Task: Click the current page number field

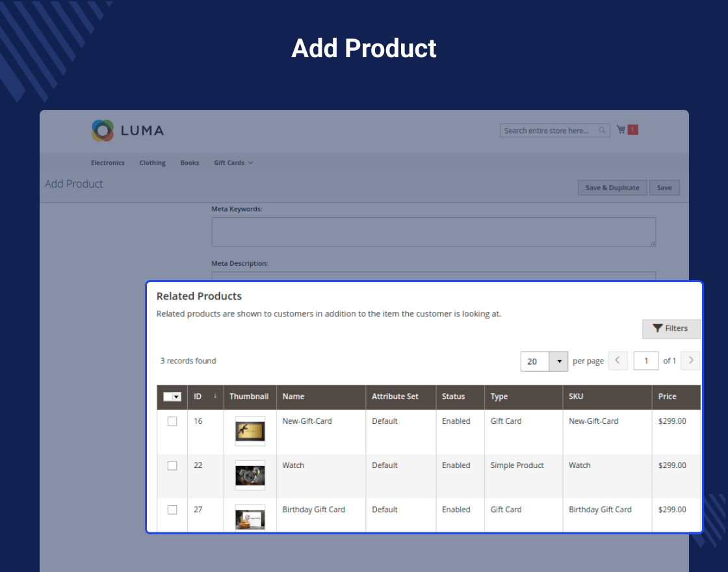Action: [646, 361]
